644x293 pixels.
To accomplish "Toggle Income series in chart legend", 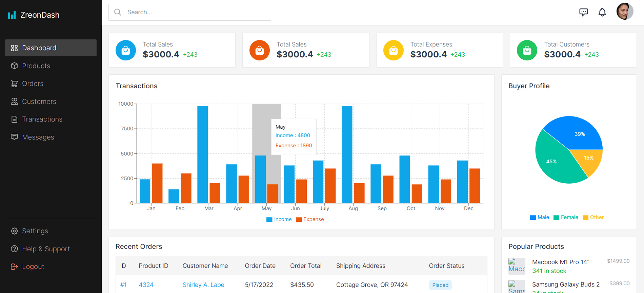I will (279, 219).
